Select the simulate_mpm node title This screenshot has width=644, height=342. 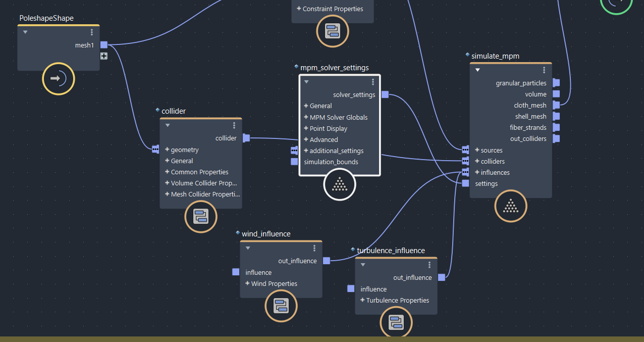coord(495,56)
